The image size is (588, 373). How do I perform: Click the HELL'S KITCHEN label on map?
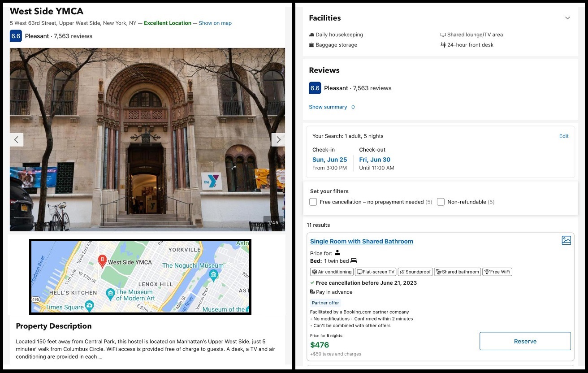[73, 292]
